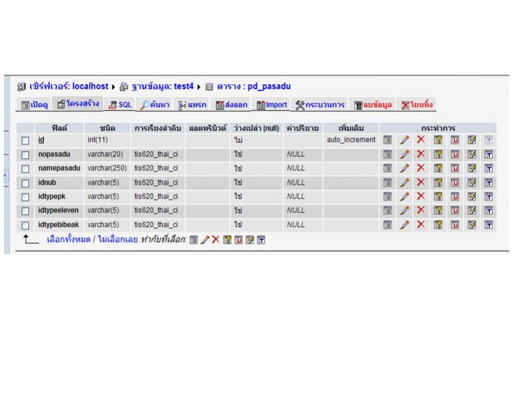Enable the idtypepk row checkbox
This screenshot has height=399, width=532.
[x=25, y=197]
